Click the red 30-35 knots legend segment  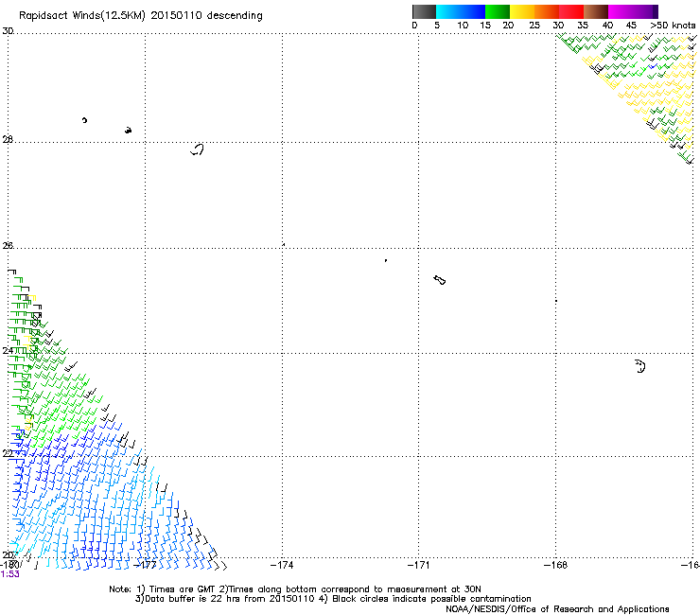(x=571, y=11)
